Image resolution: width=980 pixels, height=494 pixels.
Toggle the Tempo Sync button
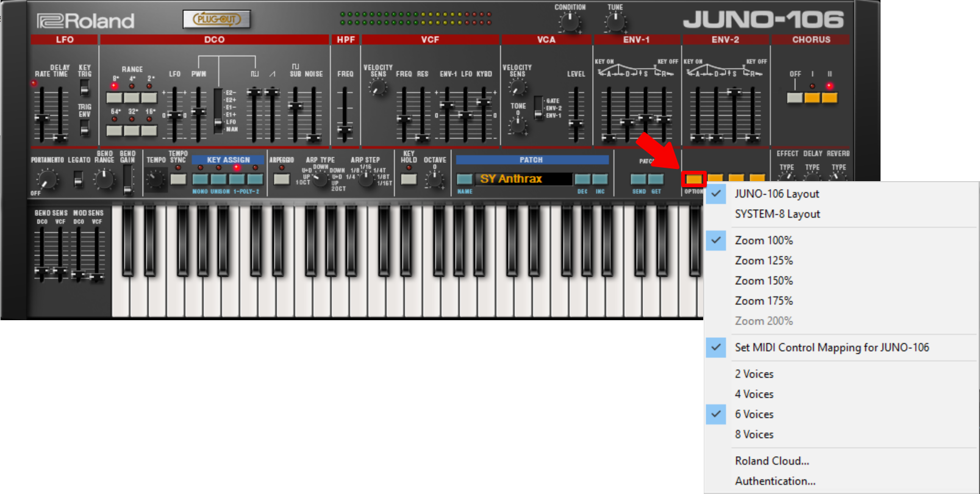[178, 179]
